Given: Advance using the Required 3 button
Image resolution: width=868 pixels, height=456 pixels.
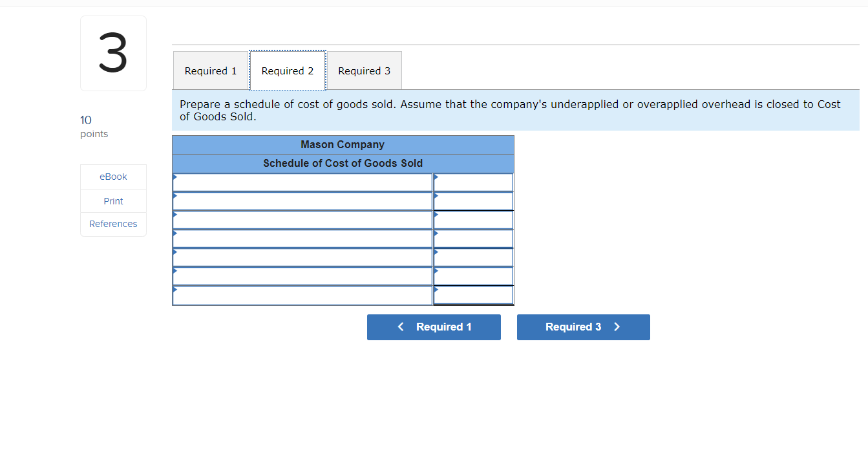Looking at the screenshot, I should coord(583,327).
